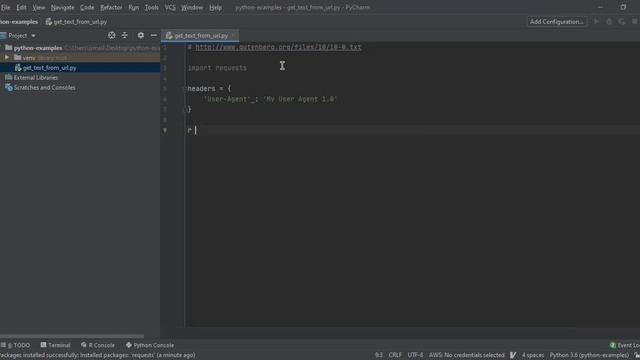Click the Add Configuration button
The image size is (640, 360).
coord(556,22)
